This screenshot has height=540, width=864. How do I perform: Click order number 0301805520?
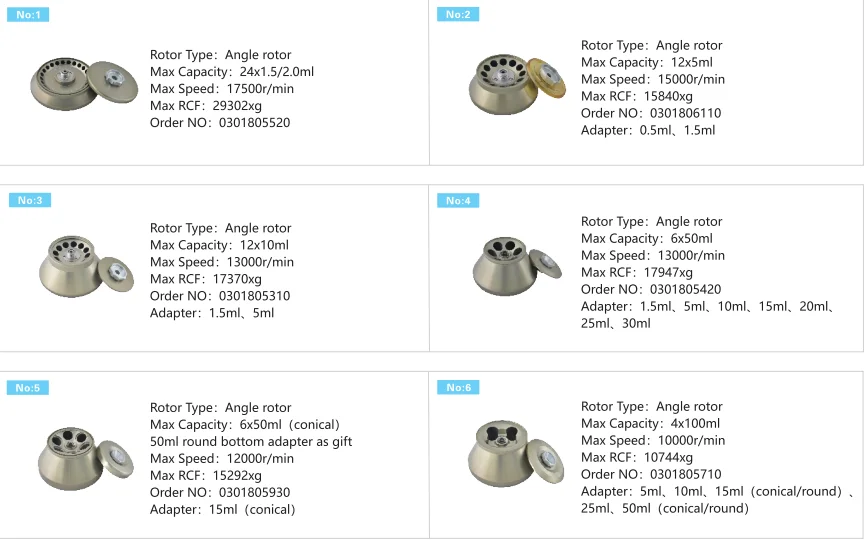click(x=254, y=123)
